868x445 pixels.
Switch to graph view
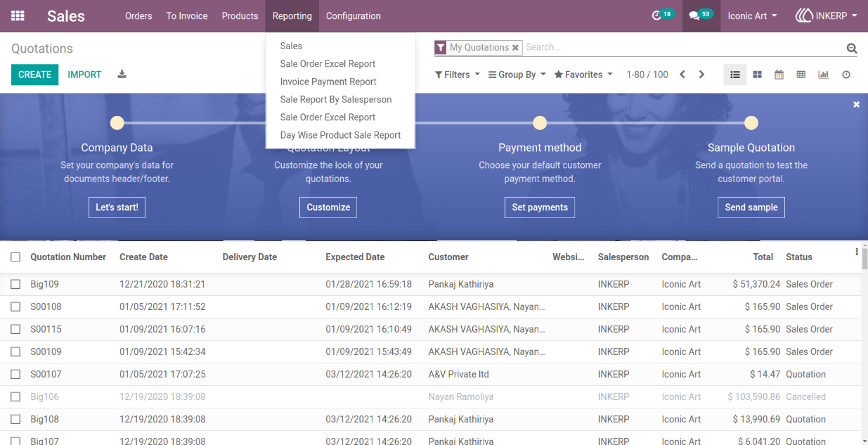coord(823,75)
